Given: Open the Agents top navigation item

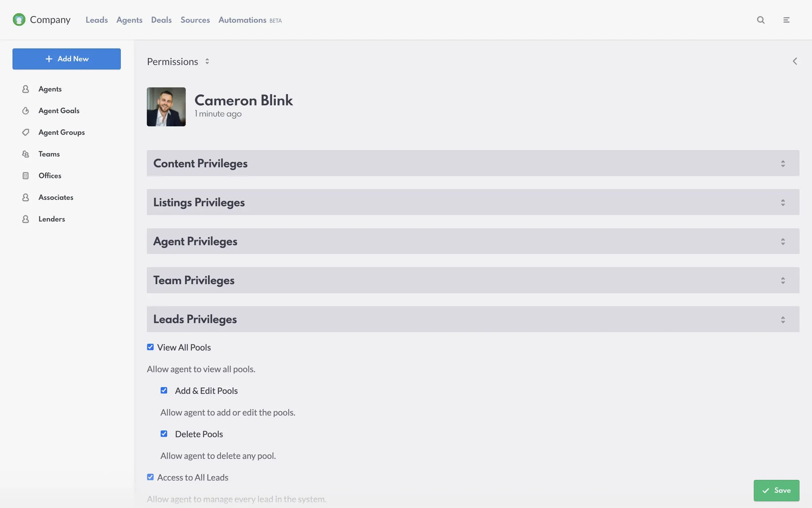Looking at the screenshot, I should point(129,20).
